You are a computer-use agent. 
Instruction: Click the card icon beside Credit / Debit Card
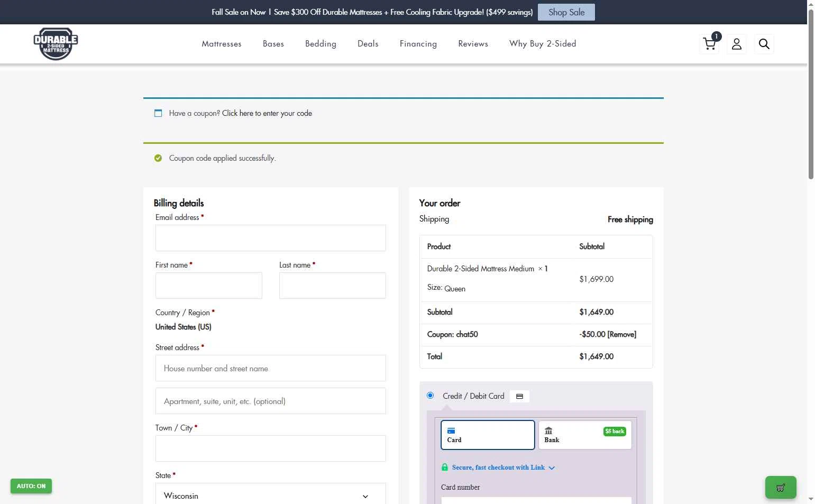pos(519,396)
